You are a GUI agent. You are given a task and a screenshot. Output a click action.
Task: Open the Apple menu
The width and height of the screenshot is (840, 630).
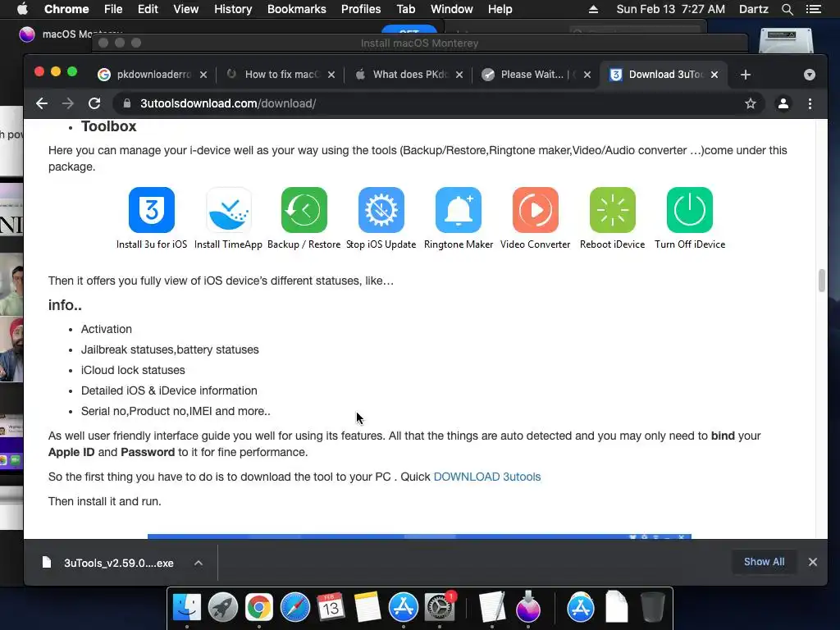pos(22,9)
